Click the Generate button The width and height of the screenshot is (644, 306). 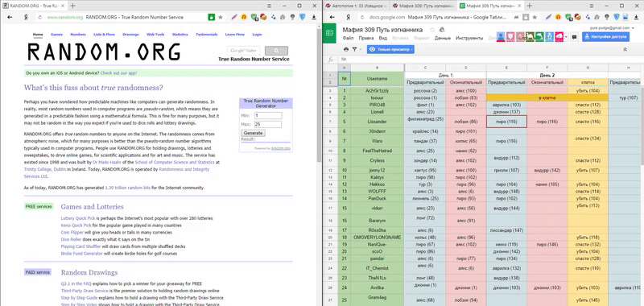tap(253, 133)
